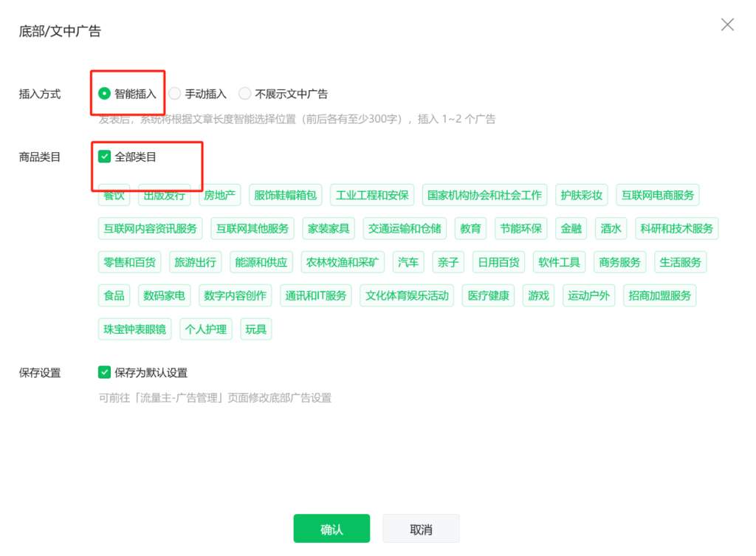Image resolution: width=756 pixels, height=556 pixels.
Task: Close the 底部/文中广告 dialog
Action: pos(727,24)
